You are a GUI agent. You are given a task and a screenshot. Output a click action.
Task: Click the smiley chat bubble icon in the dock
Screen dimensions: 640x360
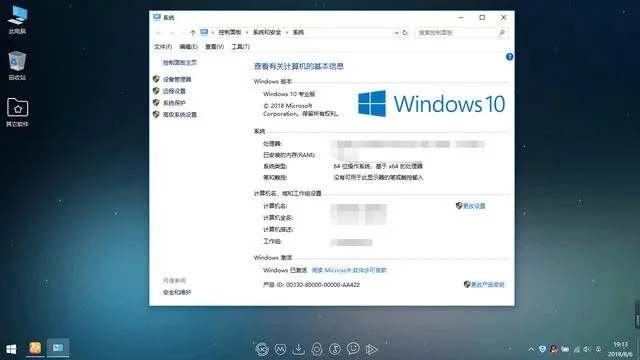click(x=353, y=349)
